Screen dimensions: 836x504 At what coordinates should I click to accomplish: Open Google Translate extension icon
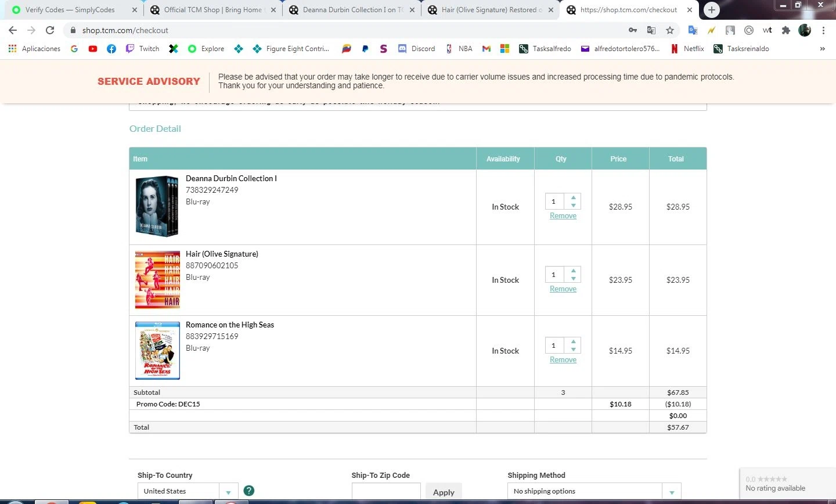coord(693,30)
